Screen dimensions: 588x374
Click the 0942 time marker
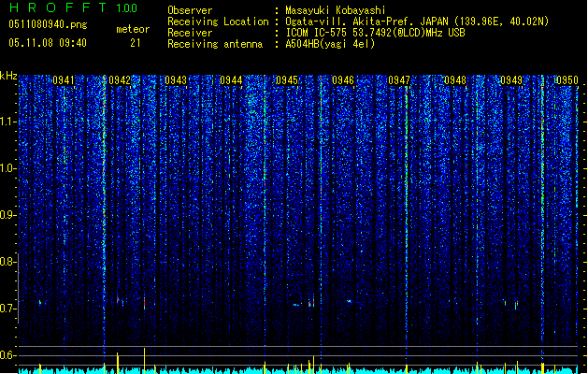point(120,80)
